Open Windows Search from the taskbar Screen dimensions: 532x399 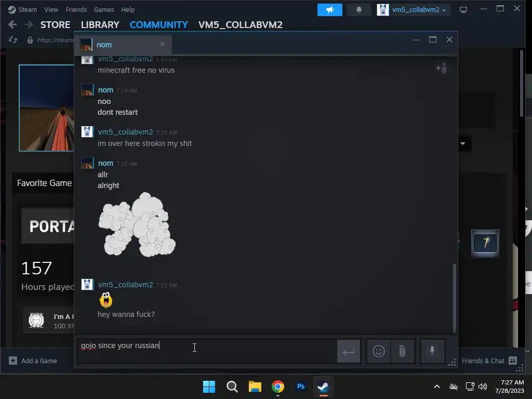click(232, 387)
